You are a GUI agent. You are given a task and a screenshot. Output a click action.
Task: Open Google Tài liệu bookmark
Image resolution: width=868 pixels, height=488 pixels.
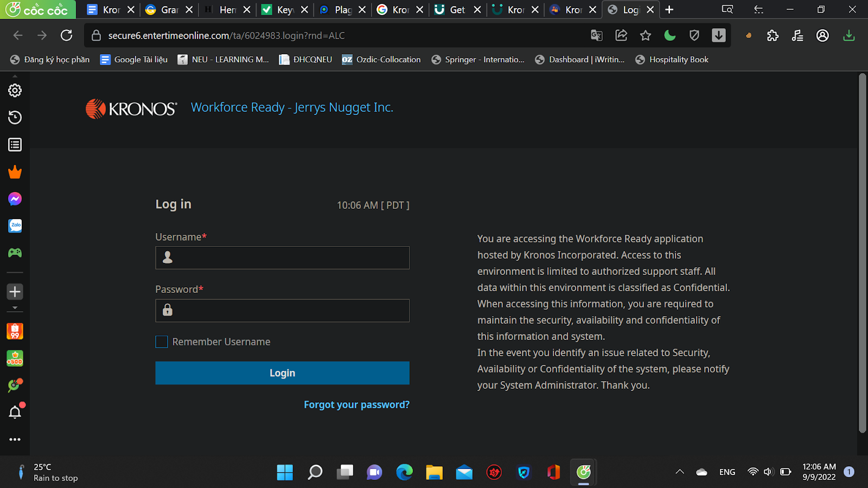click(x=134, y=60)
